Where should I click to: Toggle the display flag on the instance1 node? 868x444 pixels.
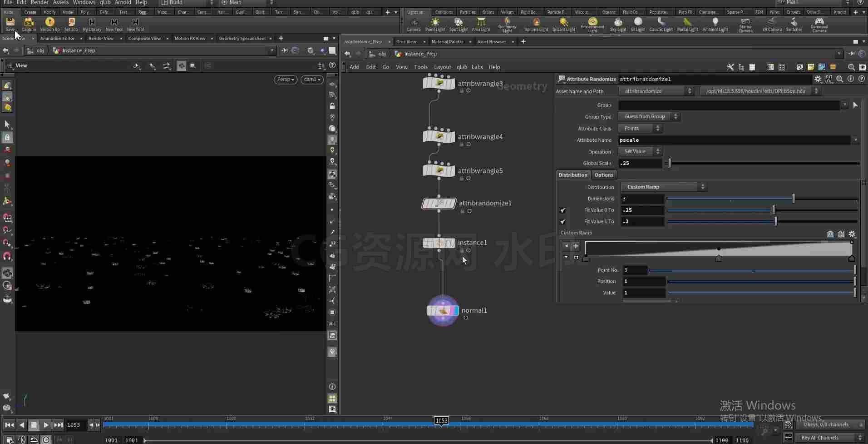pyautogui.click(x=452, y=243)
